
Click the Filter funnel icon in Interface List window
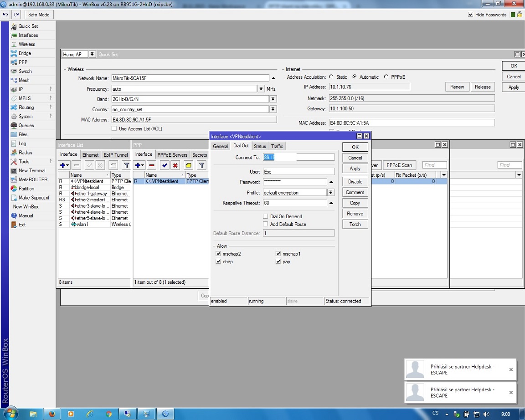127,165
